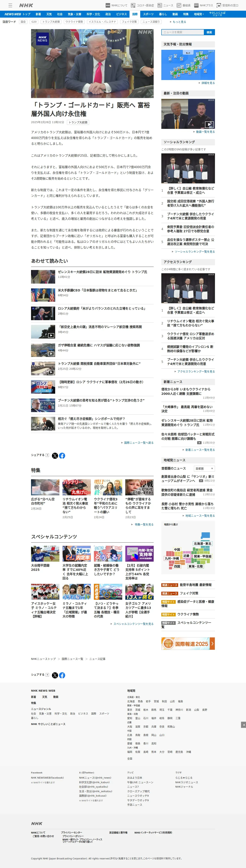The image size is (246, 868).
Task: Open the 大谷翔平記録 2025 card
Action: click(x=45, y=559)
